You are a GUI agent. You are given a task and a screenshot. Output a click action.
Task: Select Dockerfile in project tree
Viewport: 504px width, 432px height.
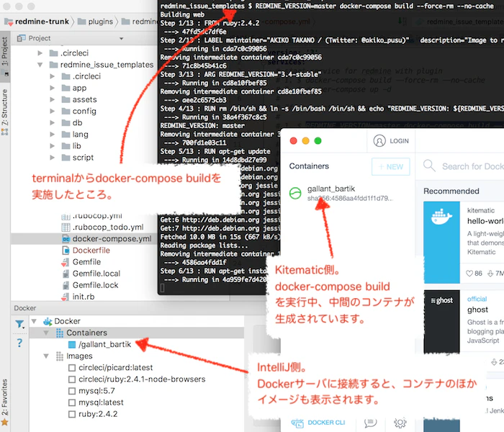tap(84, 251)
